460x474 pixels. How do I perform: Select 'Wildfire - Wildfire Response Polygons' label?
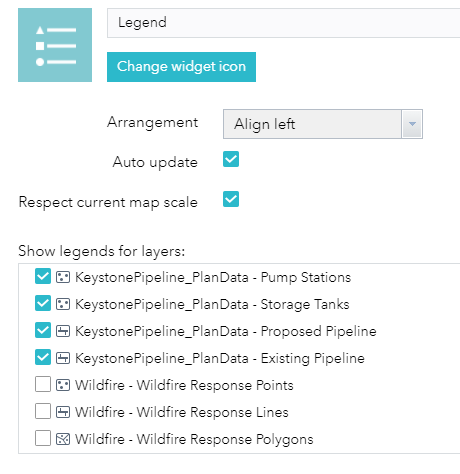(x=194, y=440)
